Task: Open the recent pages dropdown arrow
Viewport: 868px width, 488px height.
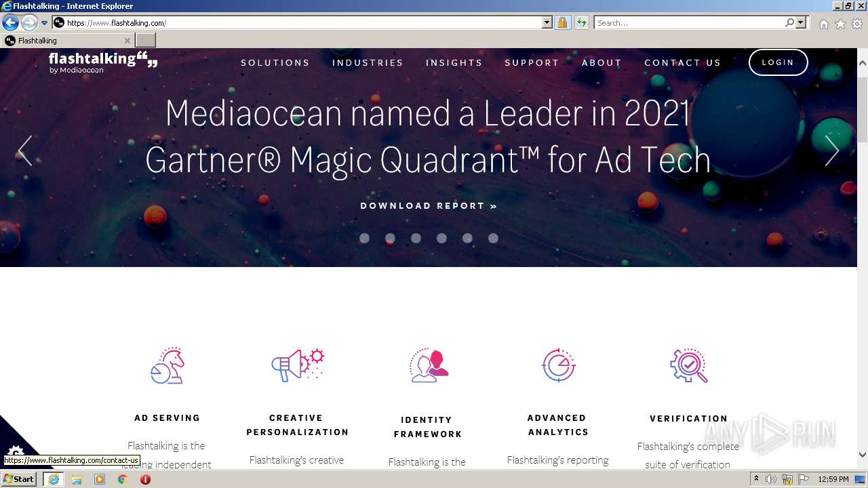Action: tap(45, 22)
